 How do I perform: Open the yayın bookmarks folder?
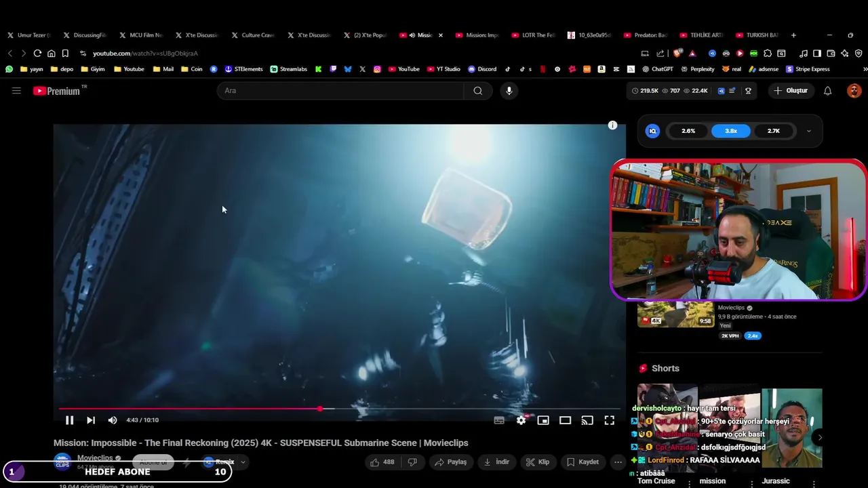pos(32,69)
